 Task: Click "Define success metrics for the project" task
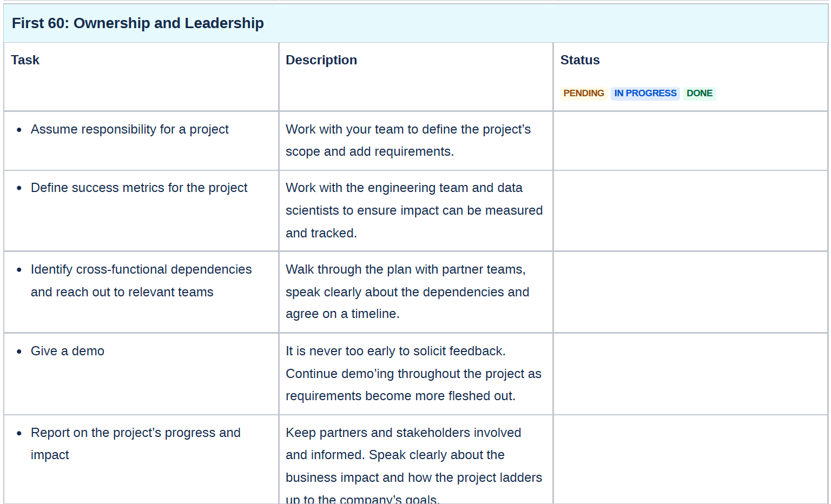139,188
